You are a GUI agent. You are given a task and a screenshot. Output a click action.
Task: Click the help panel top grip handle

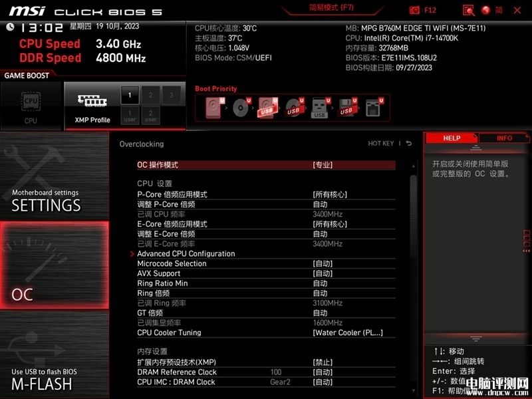click(476, 148)
